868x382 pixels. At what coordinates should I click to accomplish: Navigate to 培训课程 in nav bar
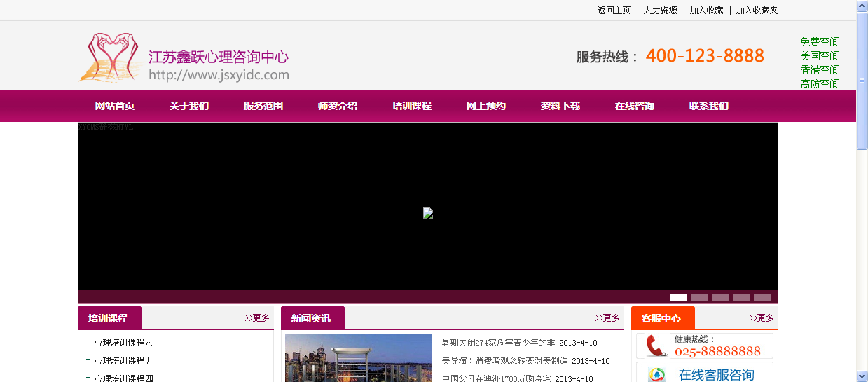[412, 106]
